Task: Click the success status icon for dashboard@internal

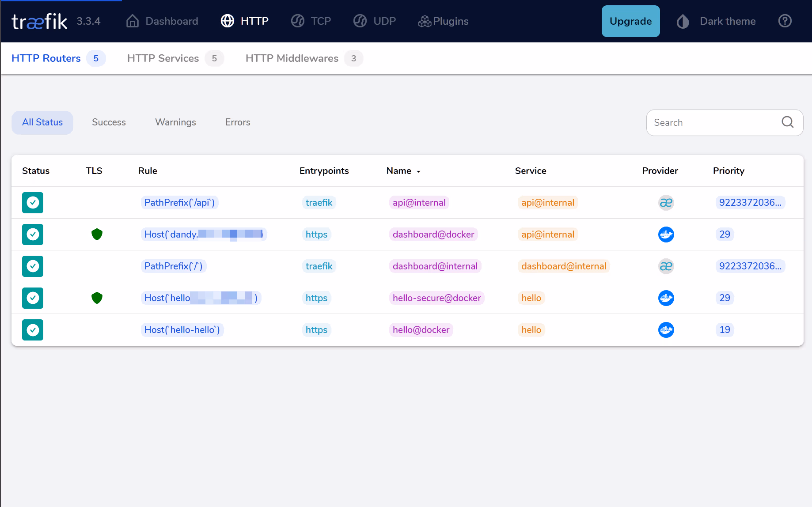Action: point(33,266)
